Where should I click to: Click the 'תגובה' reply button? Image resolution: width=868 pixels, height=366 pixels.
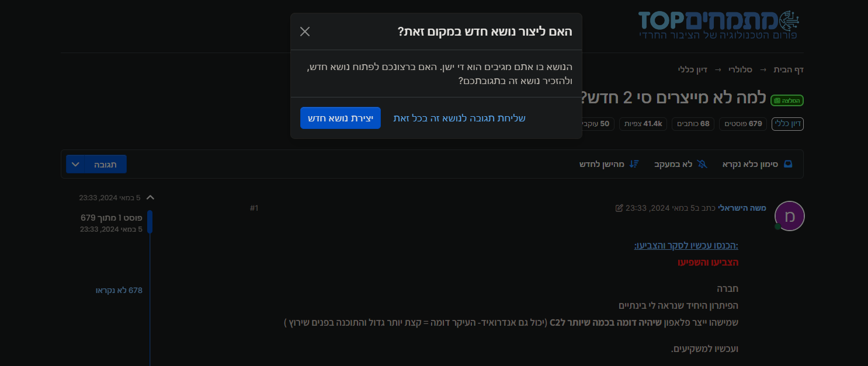click(x=106, y=165)
